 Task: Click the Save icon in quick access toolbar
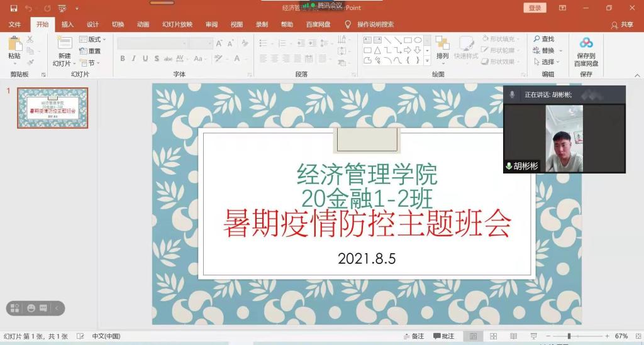(13, 8)
